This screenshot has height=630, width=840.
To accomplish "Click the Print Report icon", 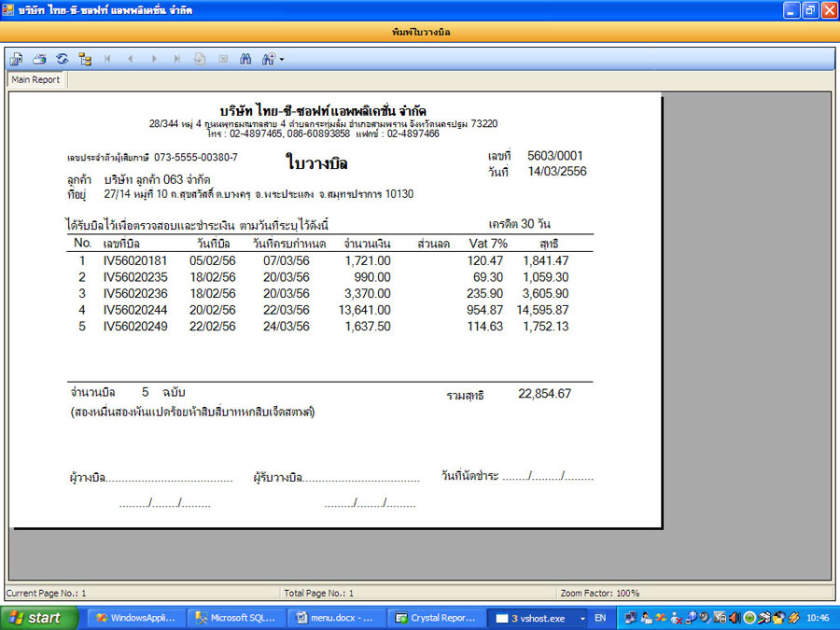I will (x=39, y=59).
